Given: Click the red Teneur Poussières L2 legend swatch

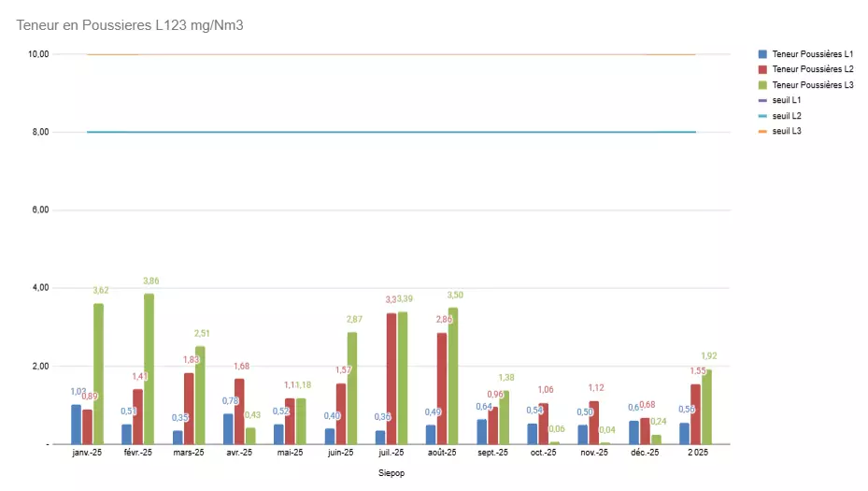Looking at the screenshot, I should (x=762, y=69).
